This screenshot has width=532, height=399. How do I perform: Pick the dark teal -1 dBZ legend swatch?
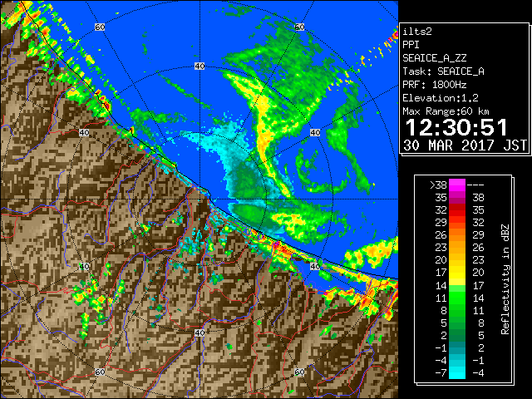tap(457, 347)
